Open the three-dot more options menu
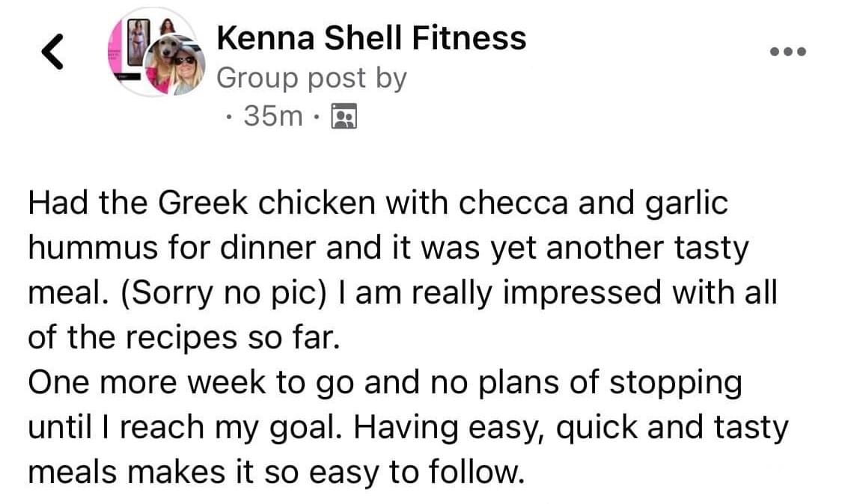The width and height of the screenshot is (842, 504). (x=787, y=52)
